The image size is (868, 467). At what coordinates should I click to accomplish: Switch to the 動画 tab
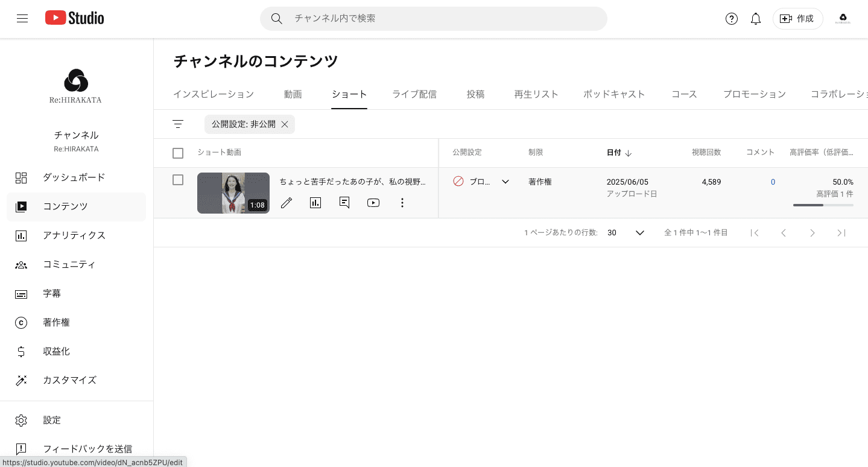pyautogui.click(x=293, y=94)
